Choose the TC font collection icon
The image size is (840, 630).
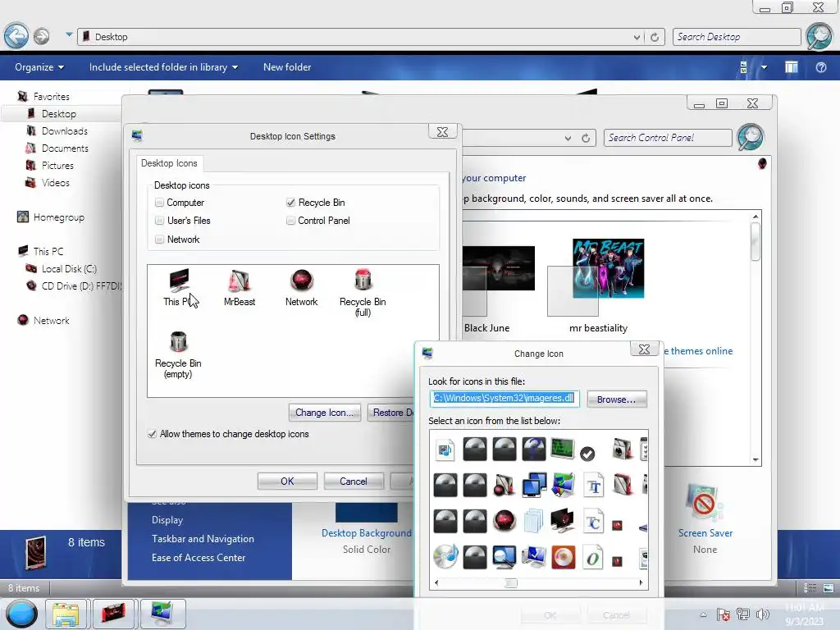pos(593,521)
